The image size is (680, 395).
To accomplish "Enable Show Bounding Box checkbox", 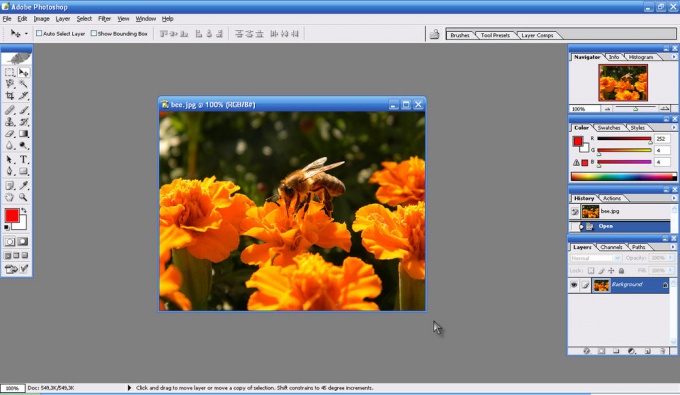I will coord(94,33).
